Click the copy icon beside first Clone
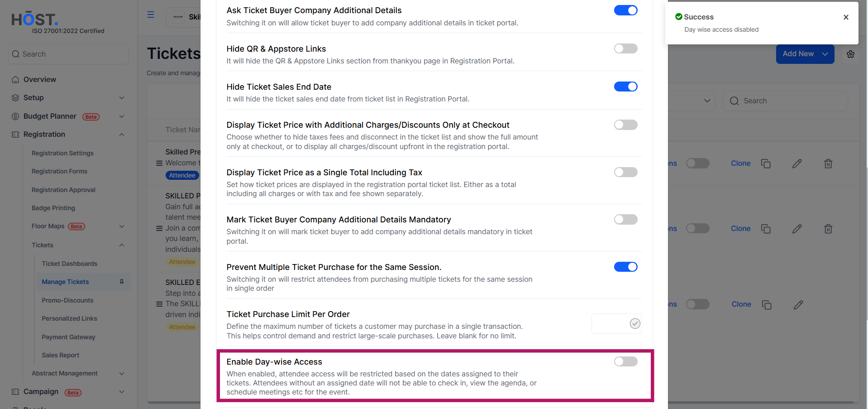The width and height of the screenshot is (868, 409). coord(766,164)
